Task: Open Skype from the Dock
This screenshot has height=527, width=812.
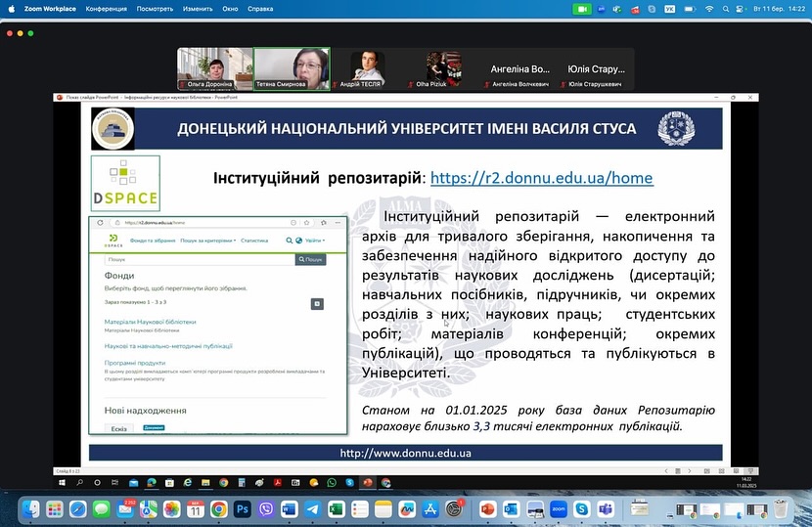Action: coord(581,509)
